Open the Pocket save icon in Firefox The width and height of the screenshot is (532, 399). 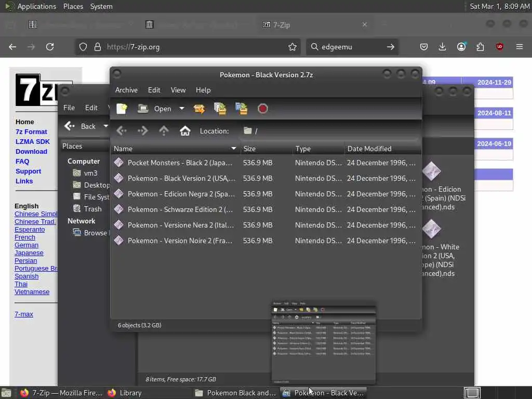pyautogui.click(x=424, y=47)
